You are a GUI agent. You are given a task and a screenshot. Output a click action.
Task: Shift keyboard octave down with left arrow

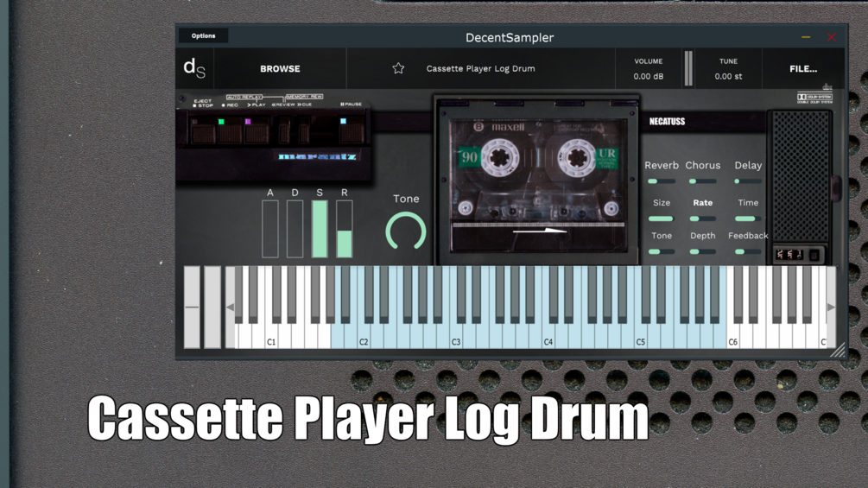[x=230, y=307]
